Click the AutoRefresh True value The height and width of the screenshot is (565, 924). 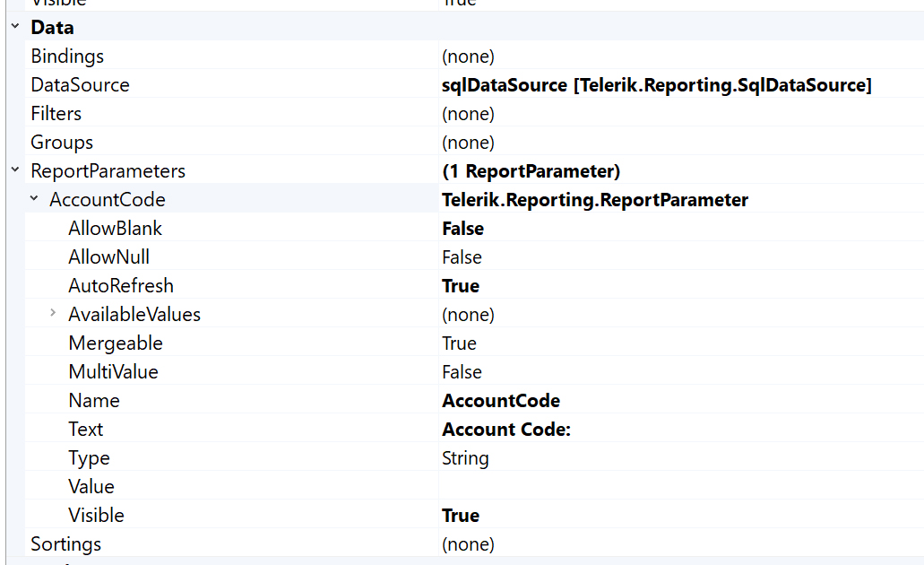(x=461, y=286)
